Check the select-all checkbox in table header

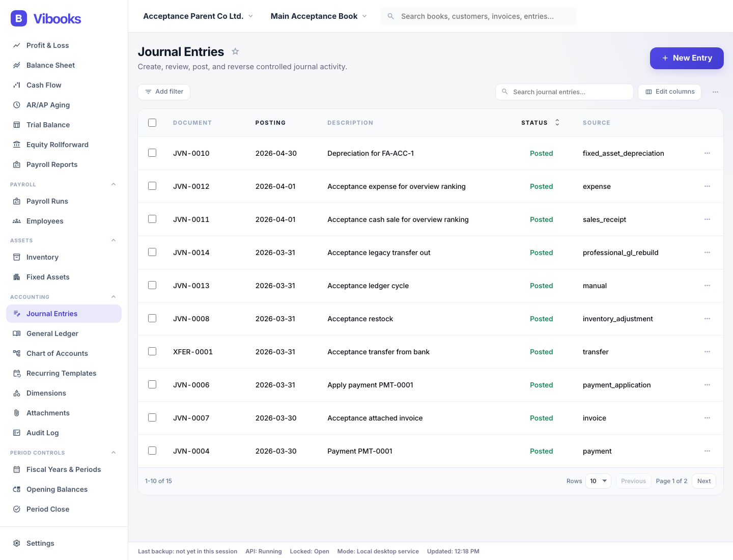(152, 123)
